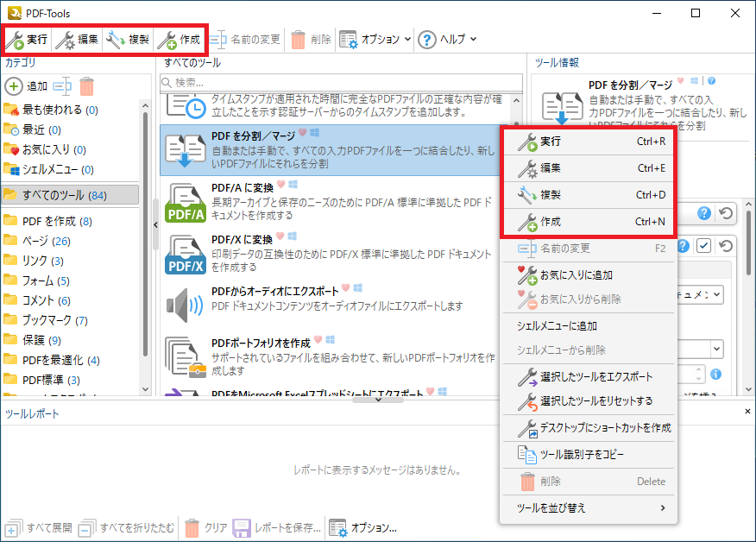Choose 実行 Ctrl+R in the context menu
The image size is (756, 542).
[589, 142]
